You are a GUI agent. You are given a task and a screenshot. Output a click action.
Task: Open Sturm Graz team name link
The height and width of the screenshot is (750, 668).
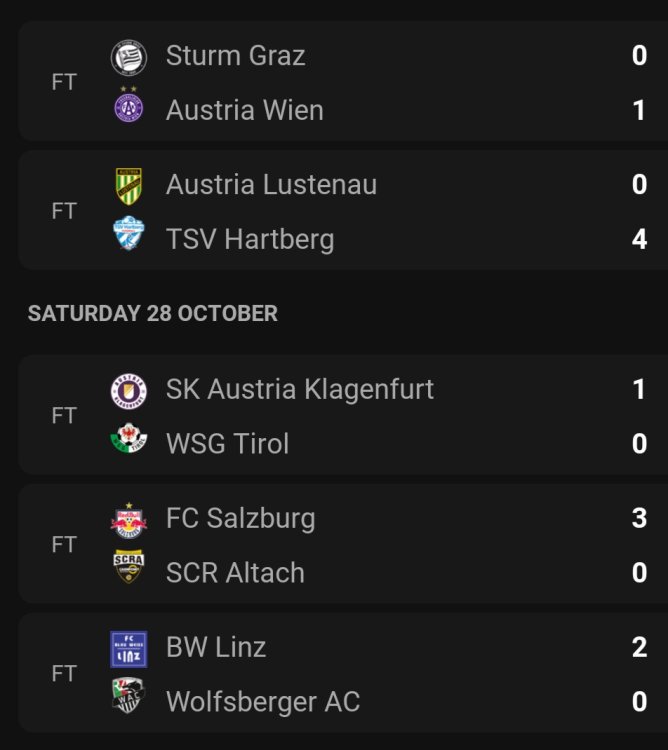coord(235,56)
